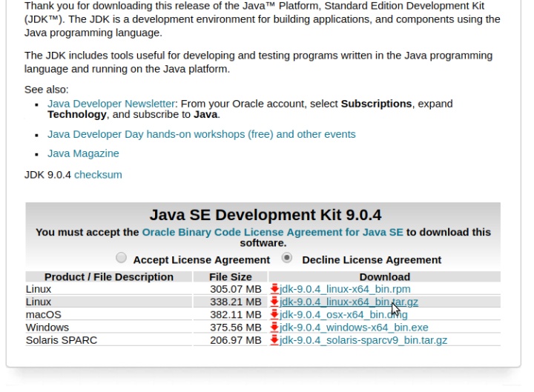Click the macOS product row label
The image size is (534, 392).
44,314
